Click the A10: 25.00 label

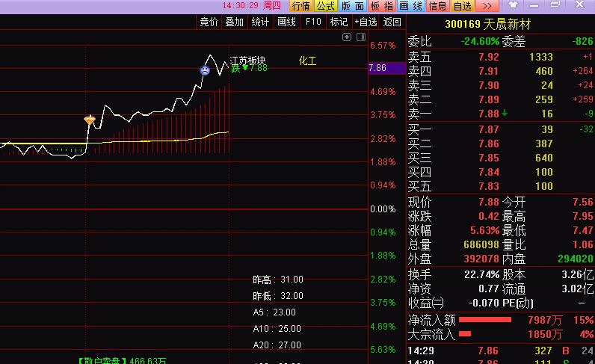pyautogui.click(x=277, y=329)
